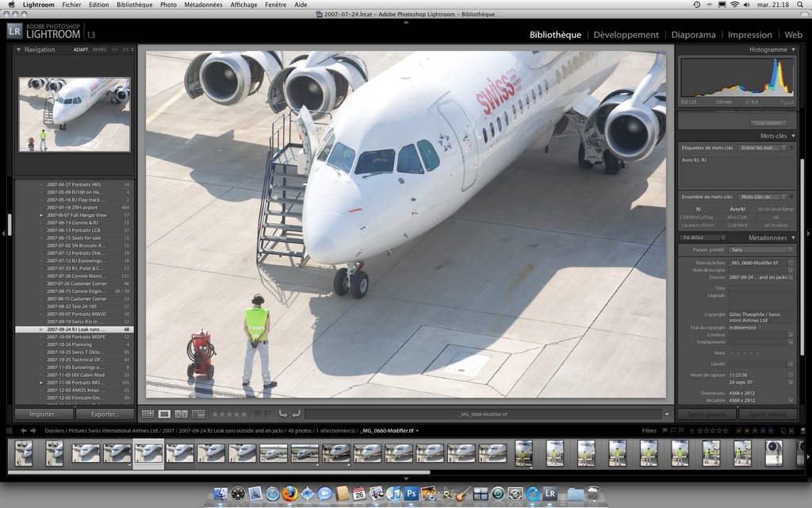This screenshot has height=508, width=812.
Task: Open Spotlight search in menu bar
Action: tap(801, 5)
